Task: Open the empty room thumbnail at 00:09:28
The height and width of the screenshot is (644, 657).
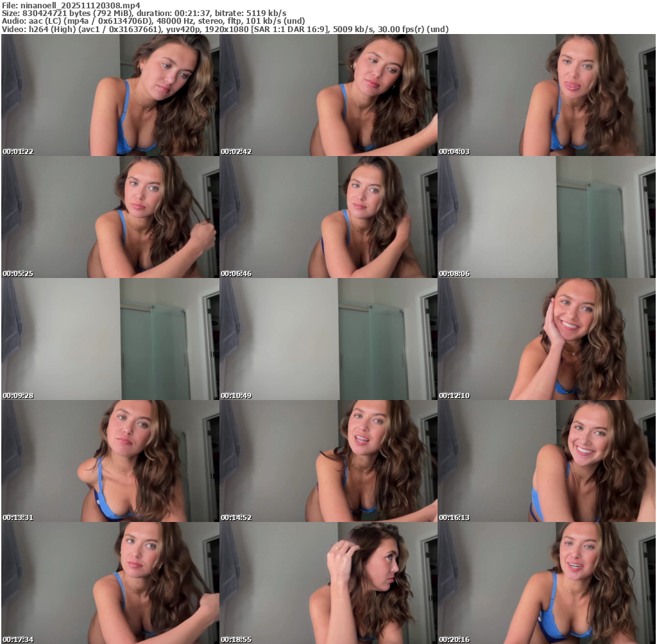Action: pos(110,339)
